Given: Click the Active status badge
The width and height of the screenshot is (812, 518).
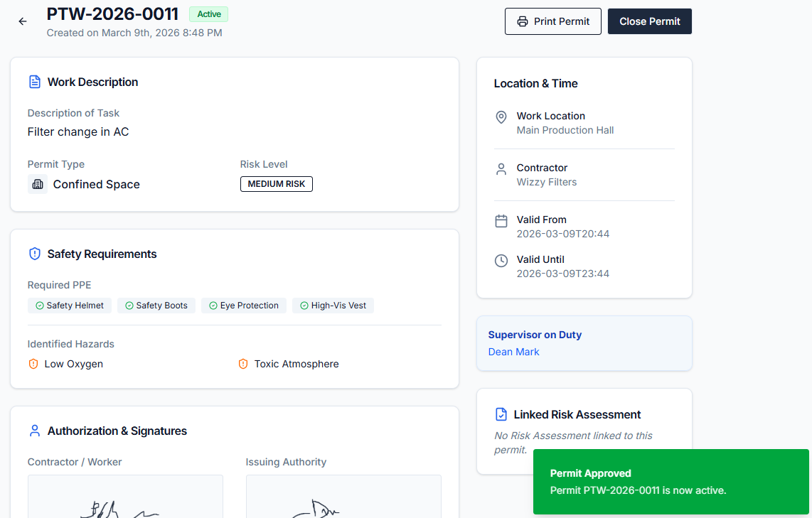Looking at the screenshot, I should coord(209,14).
